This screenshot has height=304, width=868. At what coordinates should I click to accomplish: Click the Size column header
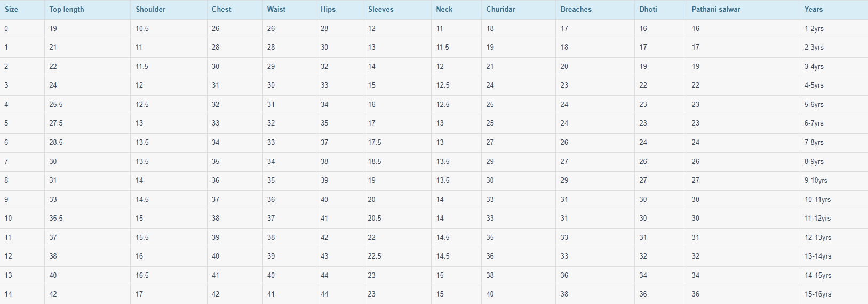pos(11,10)
